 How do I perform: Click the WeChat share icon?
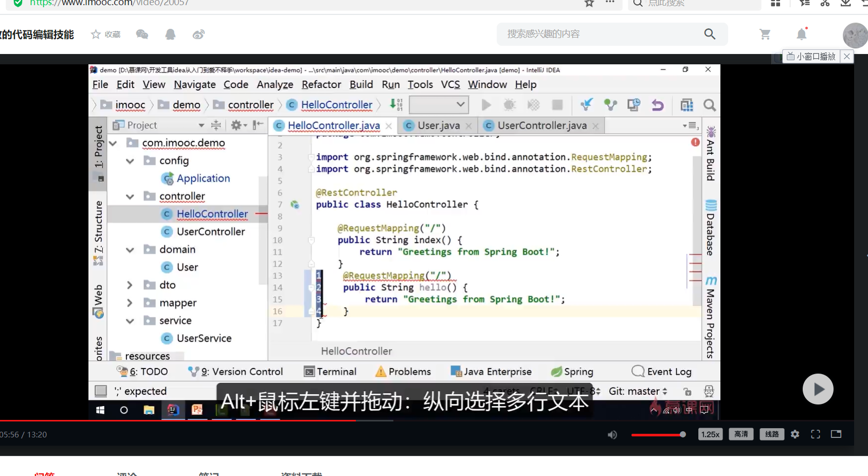pyautogui.click(x=142, y=34)
